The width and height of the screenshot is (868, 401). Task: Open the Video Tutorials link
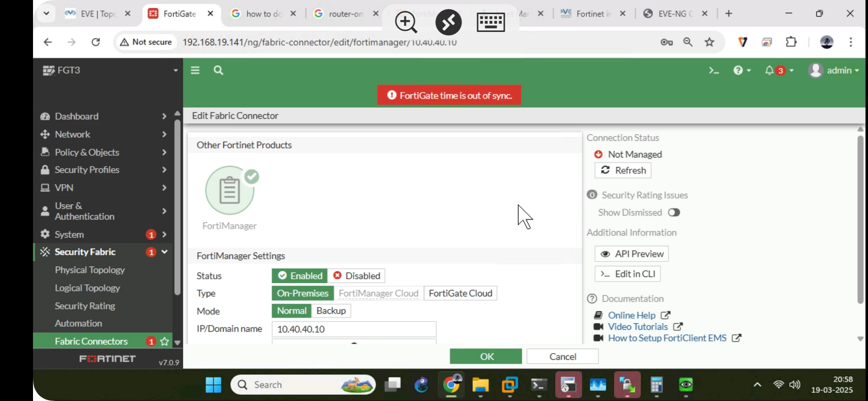click(638, 327)
